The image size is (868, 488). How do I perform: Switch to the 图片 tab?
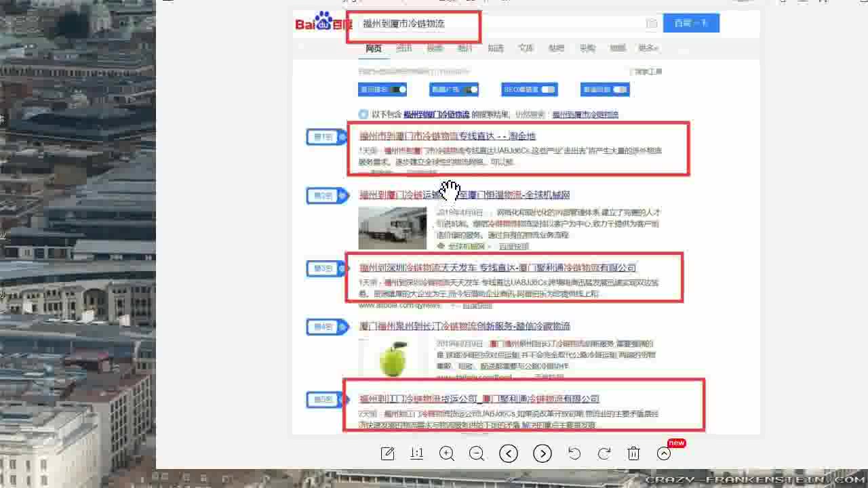pos(465,48)
